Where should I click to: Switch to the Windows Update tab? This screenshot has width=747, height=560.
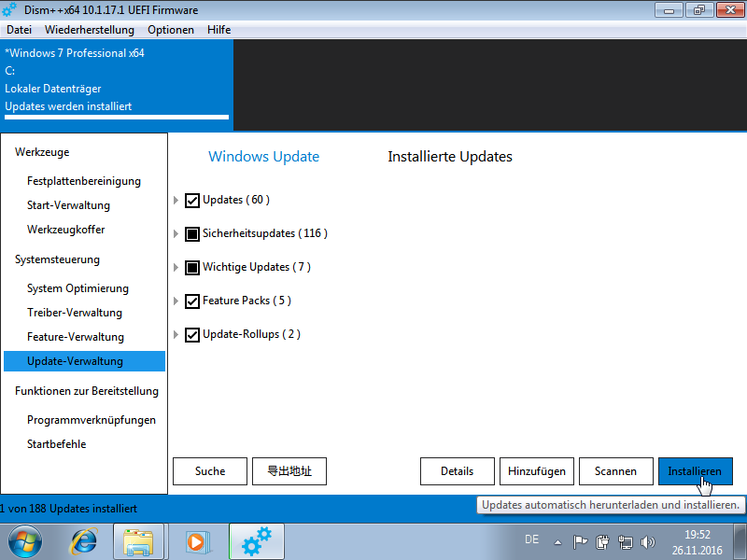(x=264, y=157)
